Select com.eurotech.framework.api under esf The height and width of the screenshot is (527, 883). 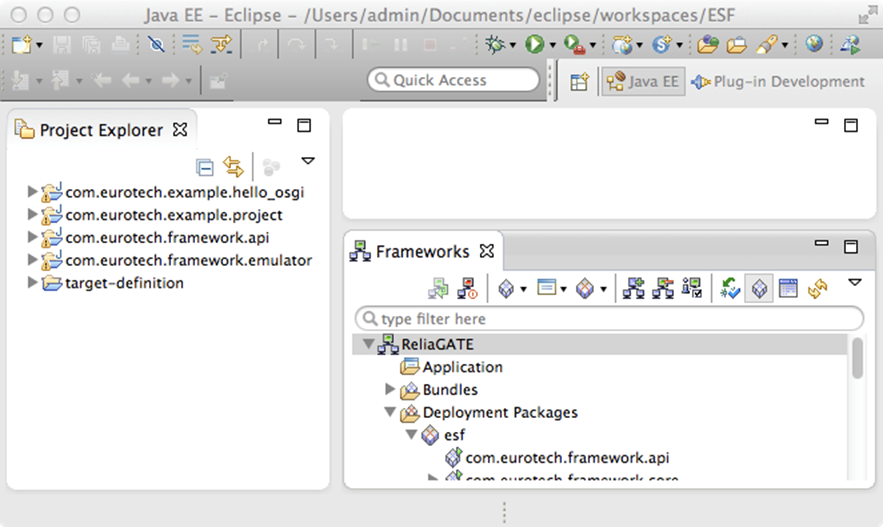(567, 457)
